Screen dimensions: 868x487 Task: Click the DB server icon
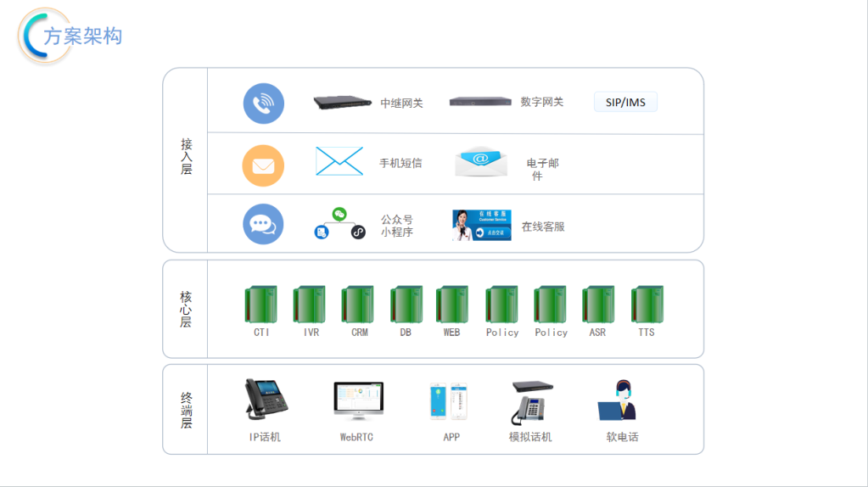406,304
